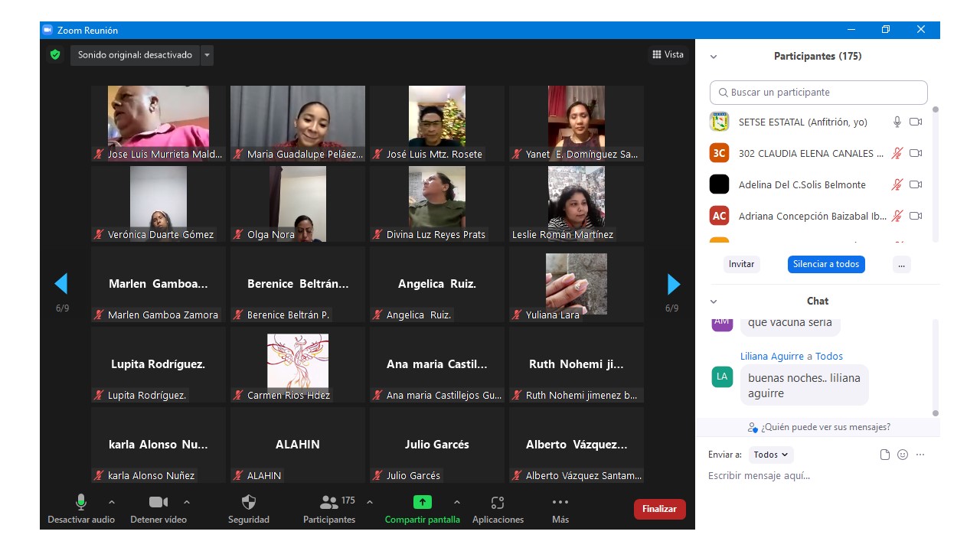Viewport: 980px width, 551px height.
Task: Click Buscar un participante search field
Action: (818, 93)
